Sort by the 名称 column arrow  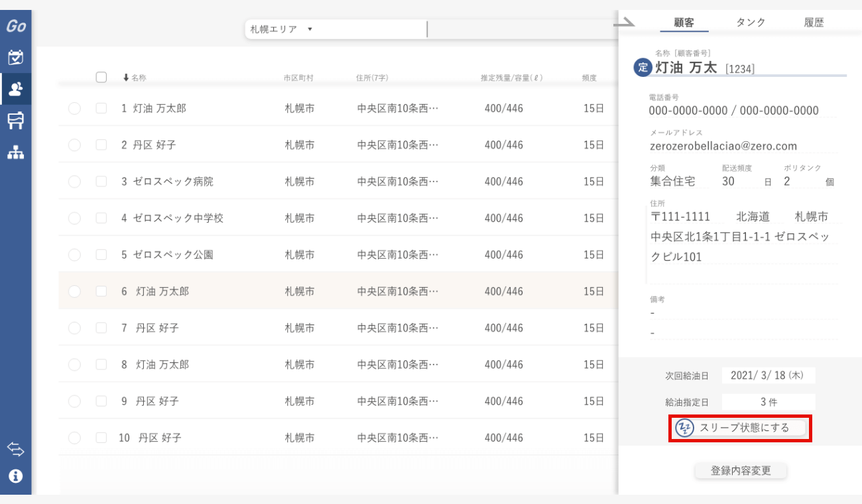point(126,78)
